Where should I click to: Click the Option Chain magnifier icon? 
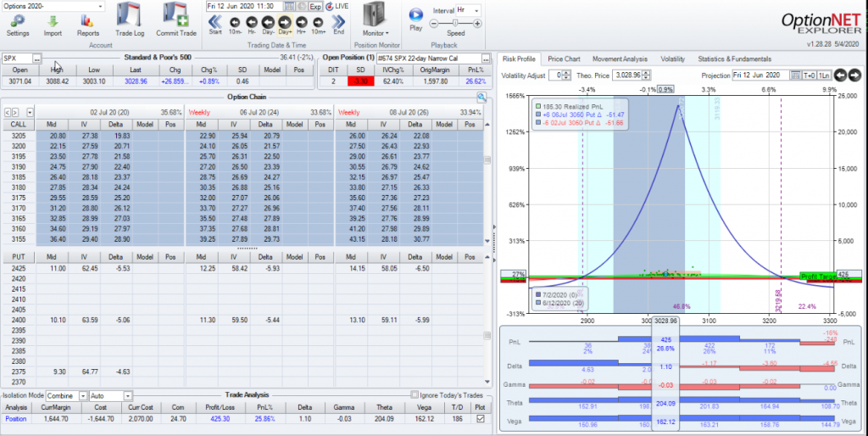coord(481,98)
